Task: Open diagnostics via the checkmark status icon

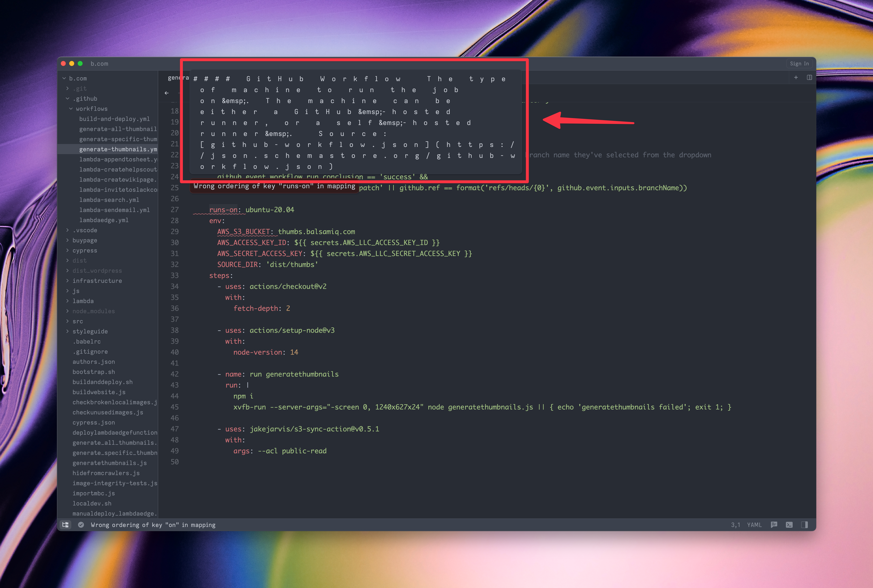Action: [81, 525]
